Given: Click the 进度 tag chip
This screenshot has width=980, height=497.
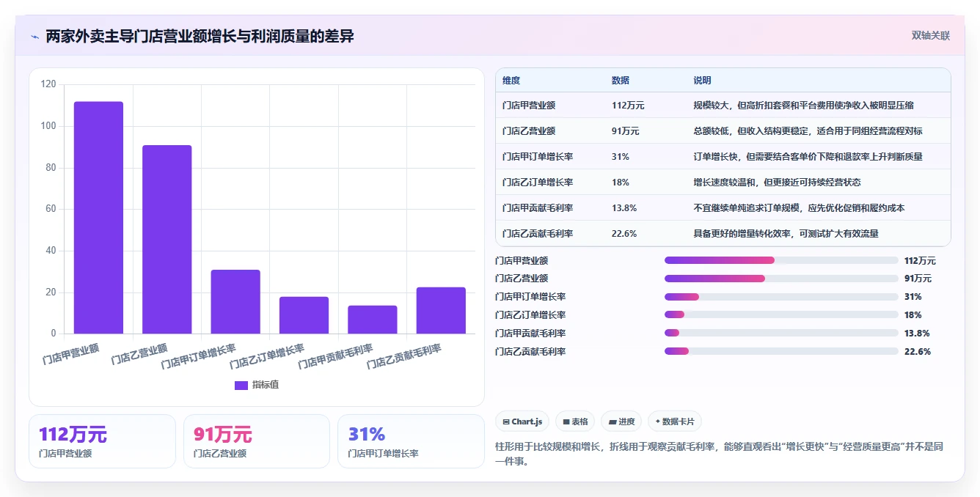Looking at the screenshot, I should (621, 421).
